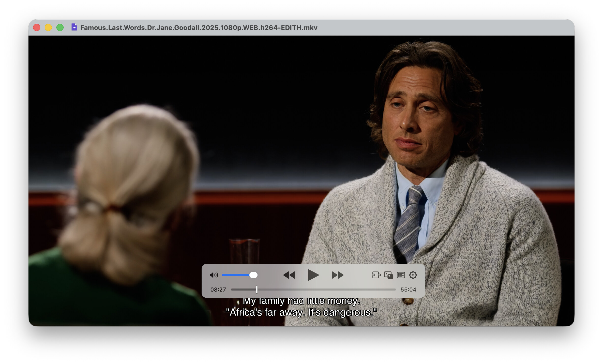
Task: Close the video window with red button
Action: coord(37,27)
